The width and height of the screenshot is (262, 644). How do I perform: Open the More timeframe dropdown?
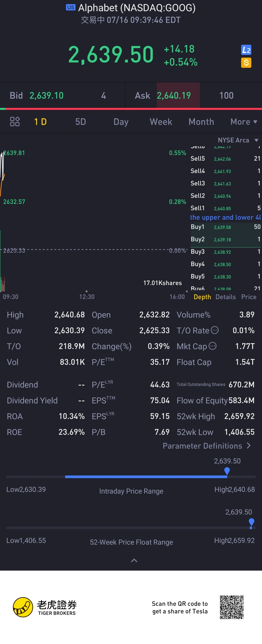243,122
